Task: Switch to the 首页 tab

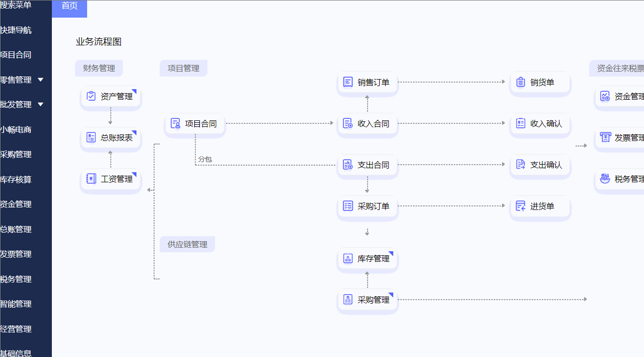Action: click(69, 6)
